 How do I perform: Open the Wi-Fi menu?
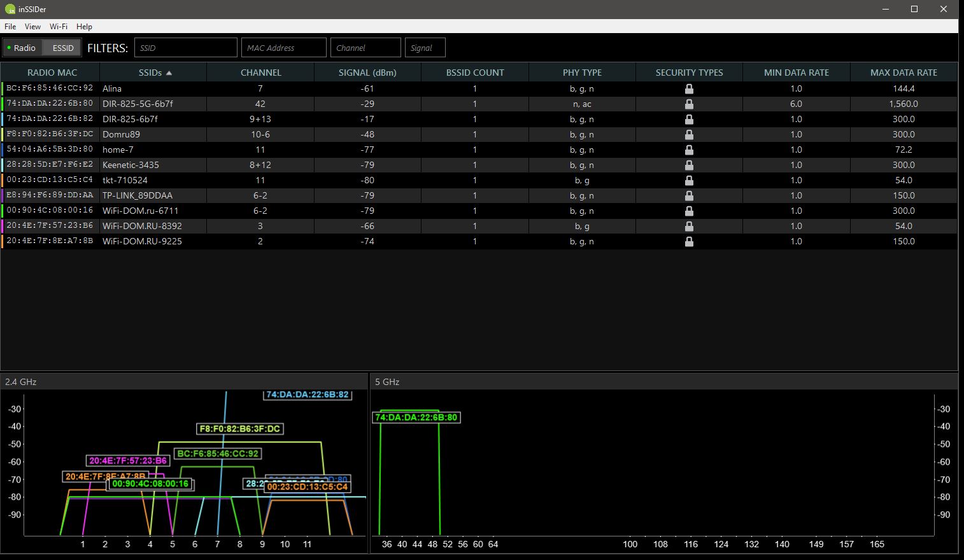click(x=59, y=27)
